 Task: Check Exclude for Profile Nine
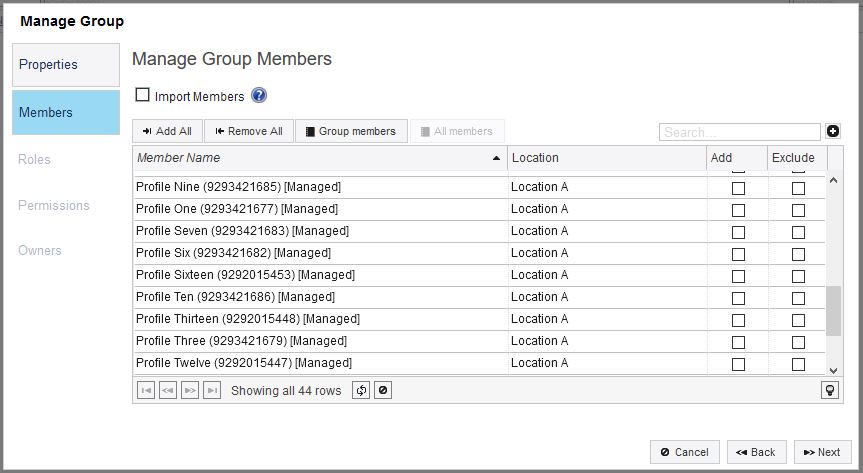(798, 188)
